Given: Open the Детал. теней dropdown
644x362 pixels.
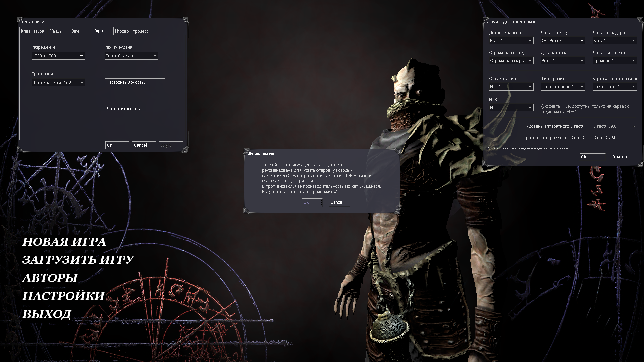Looking at the screenshot, I should pos(563,61).
